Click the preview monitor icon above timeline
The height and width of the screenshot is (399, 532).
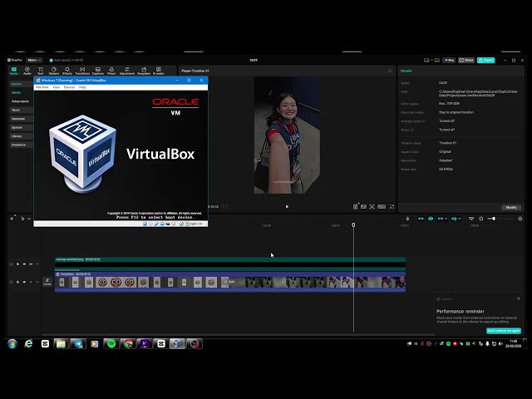click(471, 219)
